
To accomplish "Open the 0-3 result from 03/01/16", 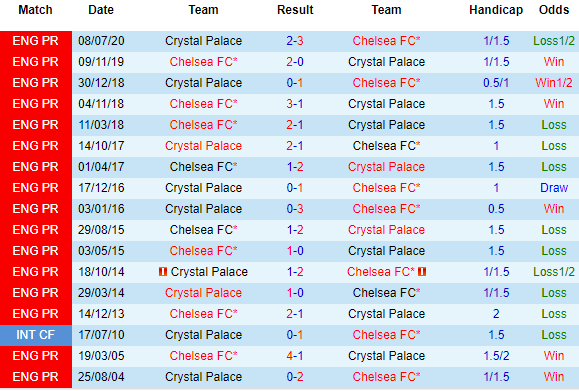I will pos(295,209).
